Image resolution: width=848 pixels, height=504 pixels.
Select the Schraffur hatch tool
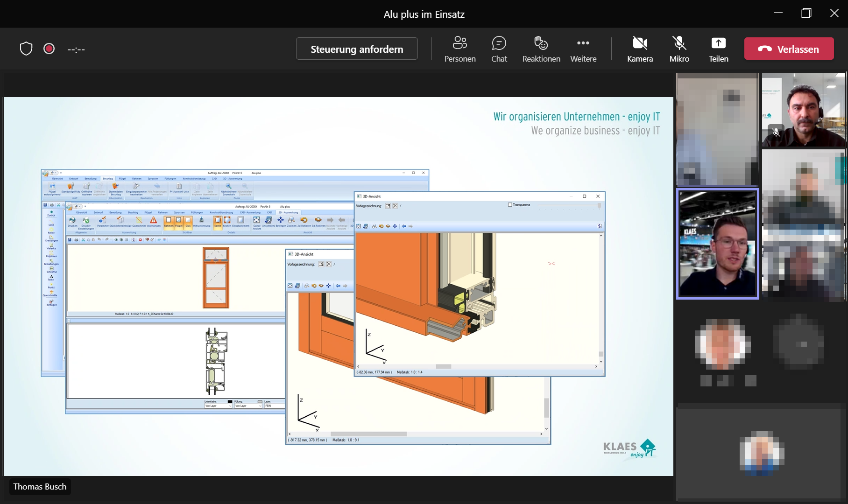[51, 270]
